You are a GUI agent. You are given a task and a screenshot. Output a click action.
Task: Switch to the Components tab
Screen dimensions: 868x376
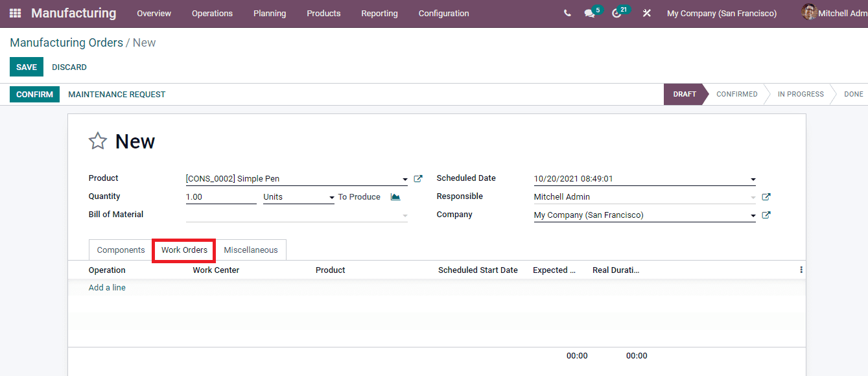click(x=120, y=250)
